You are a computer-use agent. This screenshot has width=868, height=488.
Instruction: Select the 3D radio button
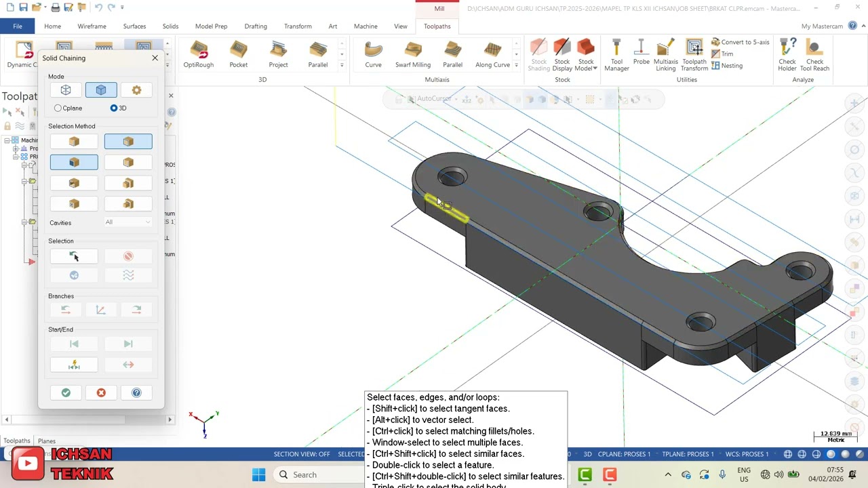114,108
